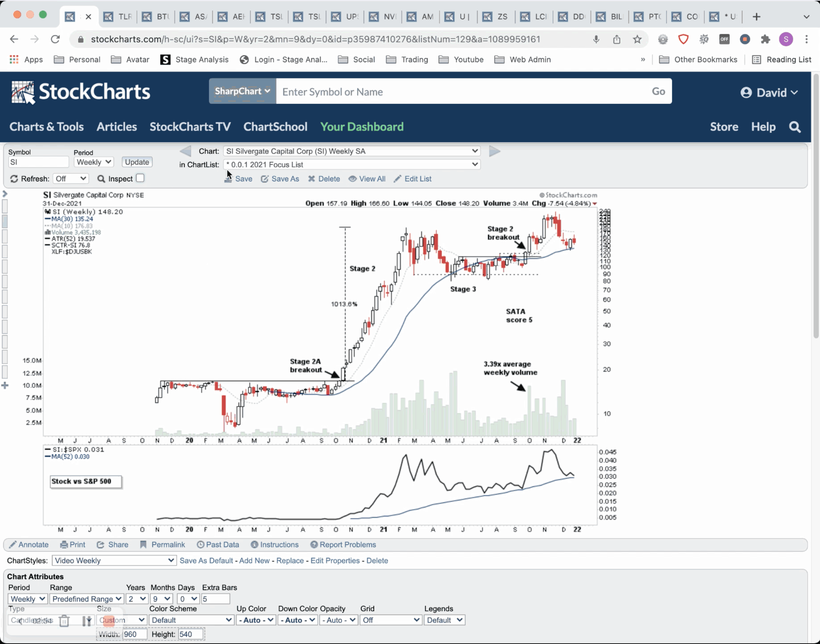The height and width of the screenshot is (644, 820).
Task: Open the Grid Off dropdown
Action: coord(391,620)
